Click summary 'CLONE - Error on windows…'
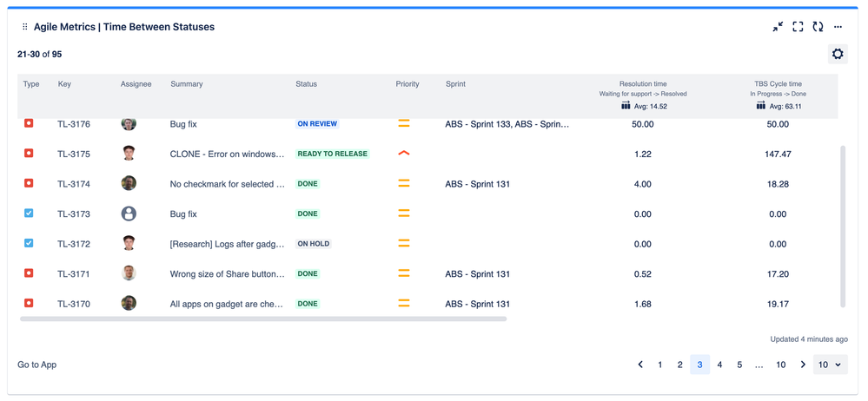Screen dimensions: 868x401 pyautogui.click(x=227, y=154)
